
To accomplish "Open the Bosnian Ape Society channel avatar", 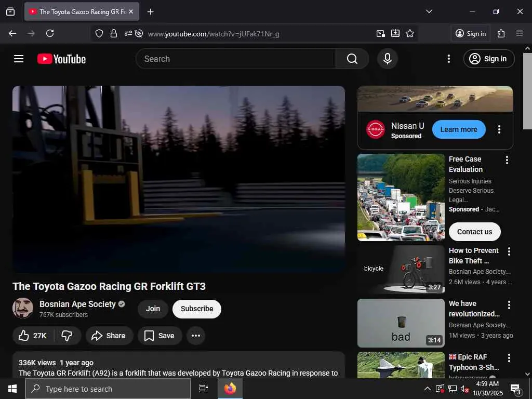I will [23, 308].
